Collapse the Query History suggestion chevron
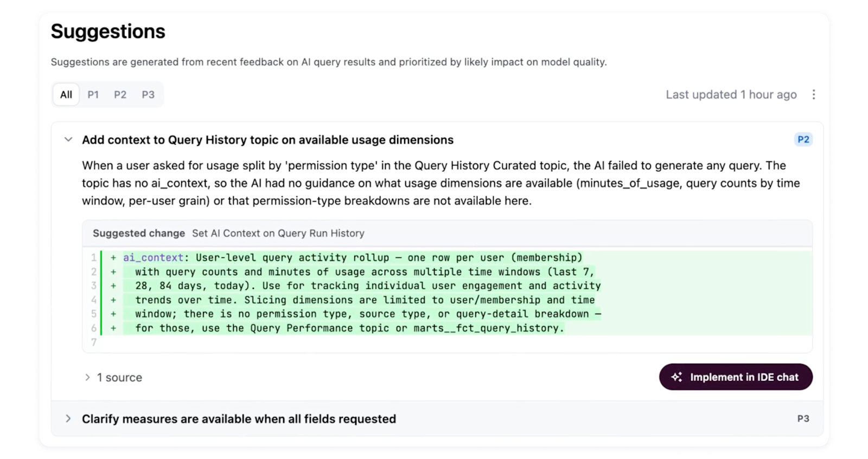Screen dimensions: 868x459 [68, 140]
